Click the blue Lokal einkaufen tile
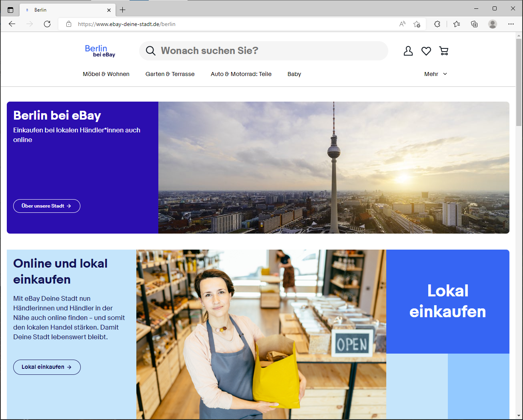The image size is (523, 420). coord(448,302)
